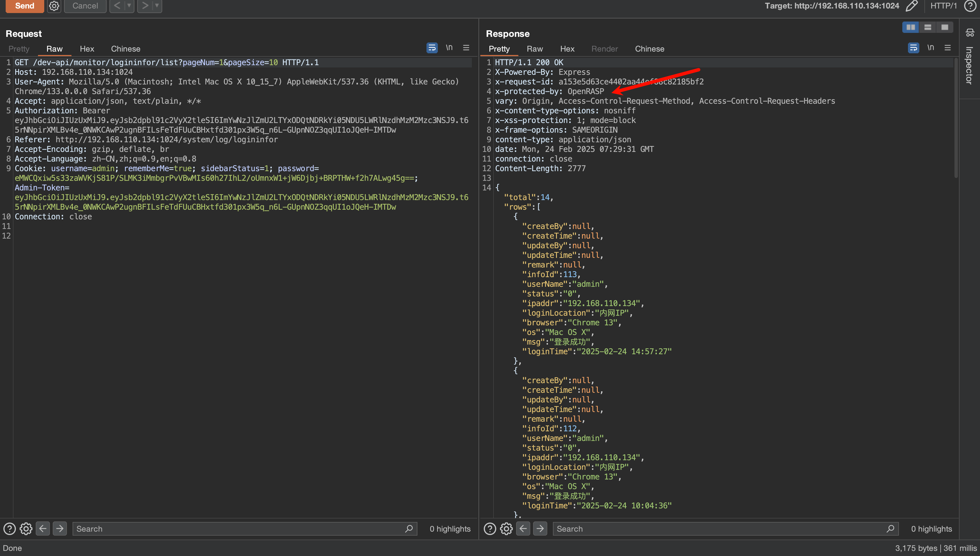Open request send settings gear

(54, 6)
